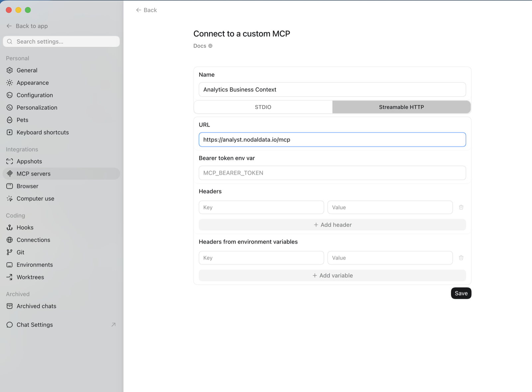Open the Appshots integration page
This screenshot has width=532, height=392.
(61, 161)
